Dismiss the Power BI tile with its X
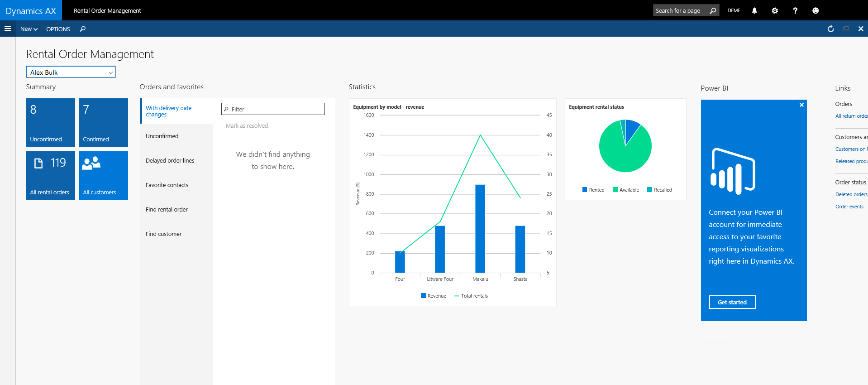Viewport: 868px width, 385px height. pos(801,105)
